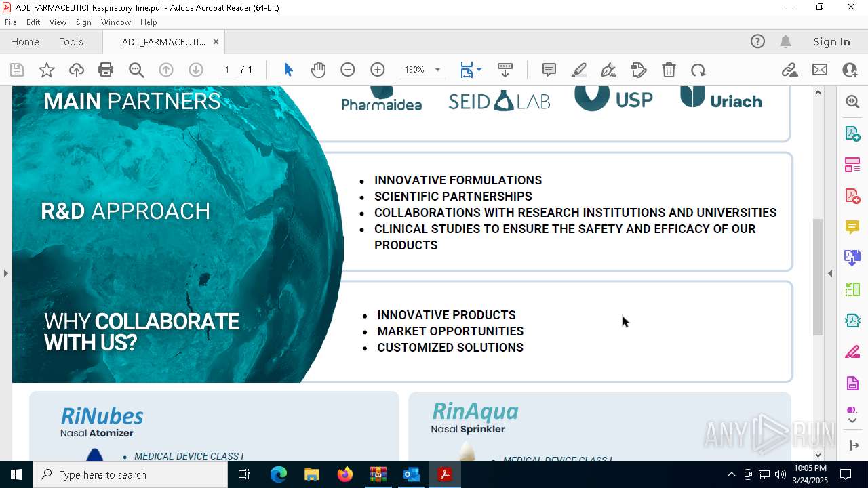Open Microsoft Edge from taskbar
Image resolution: width=868 pixels, height=488 pixels.
[x=279, y=474]
